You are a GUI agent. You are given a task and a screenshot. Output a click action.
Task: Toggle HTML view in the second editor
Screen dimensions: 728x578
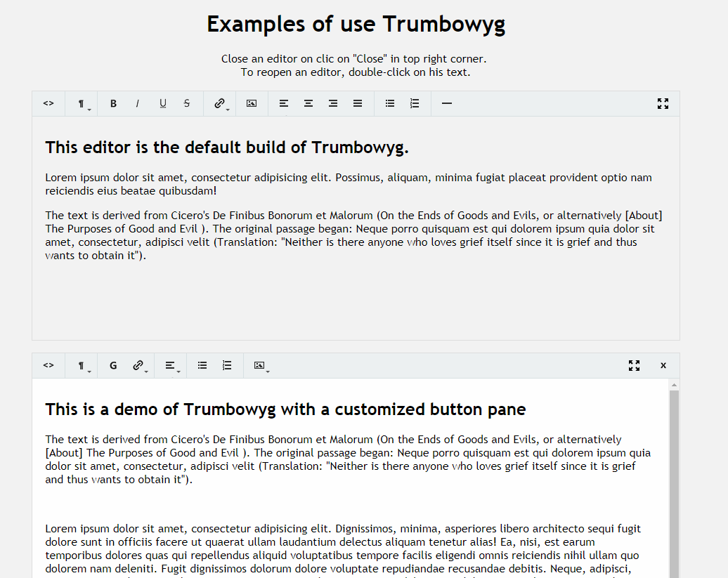pos(48,365)
